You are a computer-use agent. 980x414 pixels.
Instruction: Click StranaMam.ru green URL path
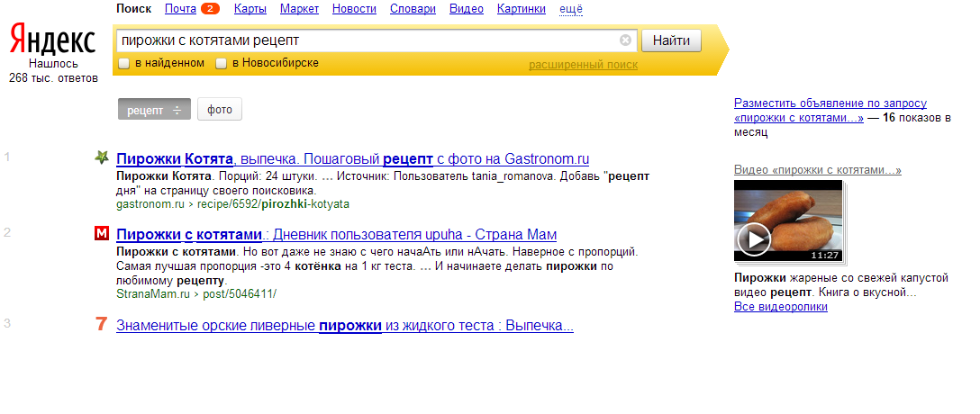[196, 293]
